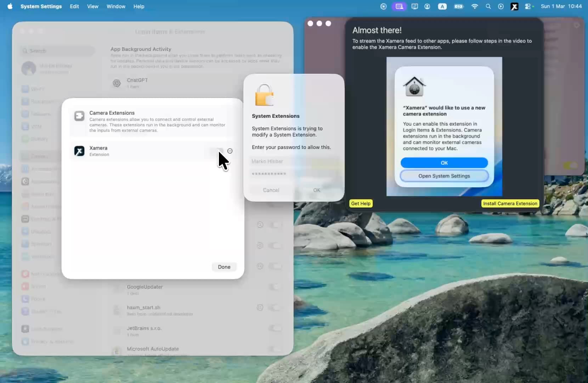Image resolution: width=588 pixels, height=383 pixels.
Task: Enable the Xamera camera extension toggle
Action: coord(217,151)
